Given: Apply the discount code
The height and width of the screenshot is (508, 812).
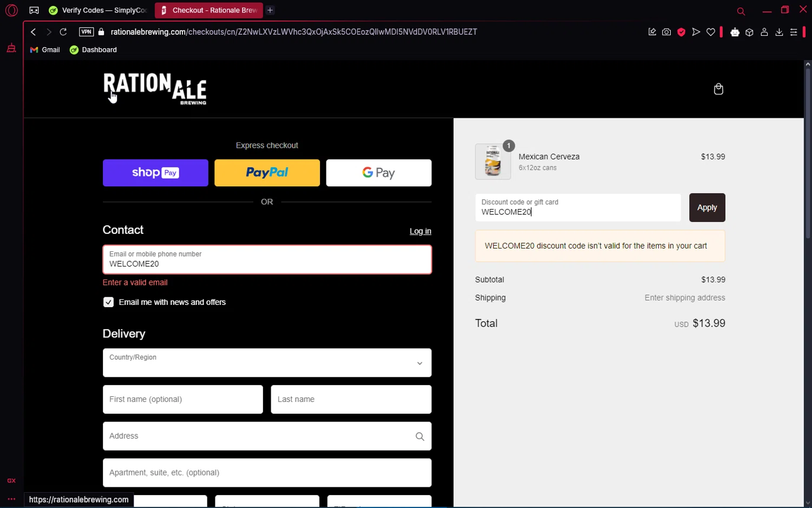Looking at the screenshot, I should (707, 207).
